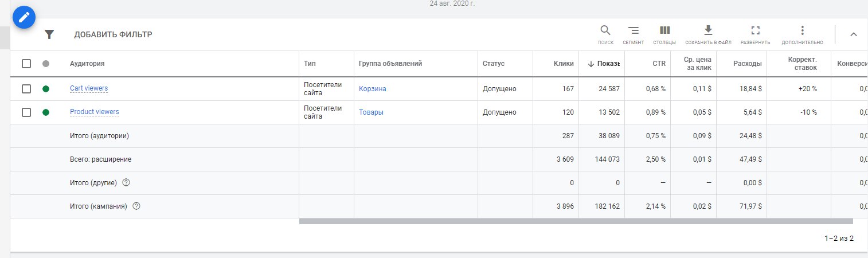Click the horizontal table scrollbar

point(576,221)
